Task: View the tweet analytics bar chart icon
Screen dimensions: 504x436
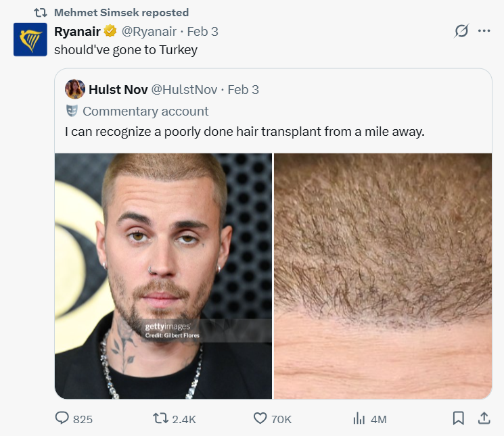Action: pos(359,418)
